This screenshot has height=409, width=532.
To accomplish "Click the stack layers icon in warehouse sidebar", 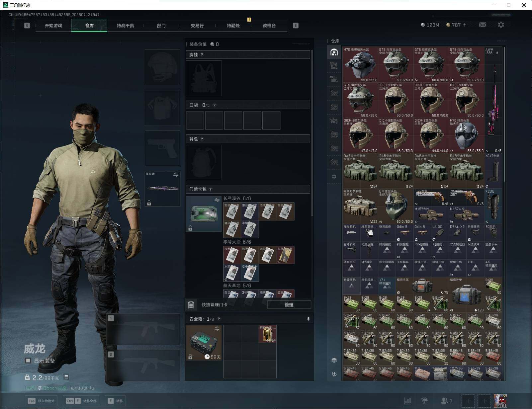I will click(x=334, y=361).
